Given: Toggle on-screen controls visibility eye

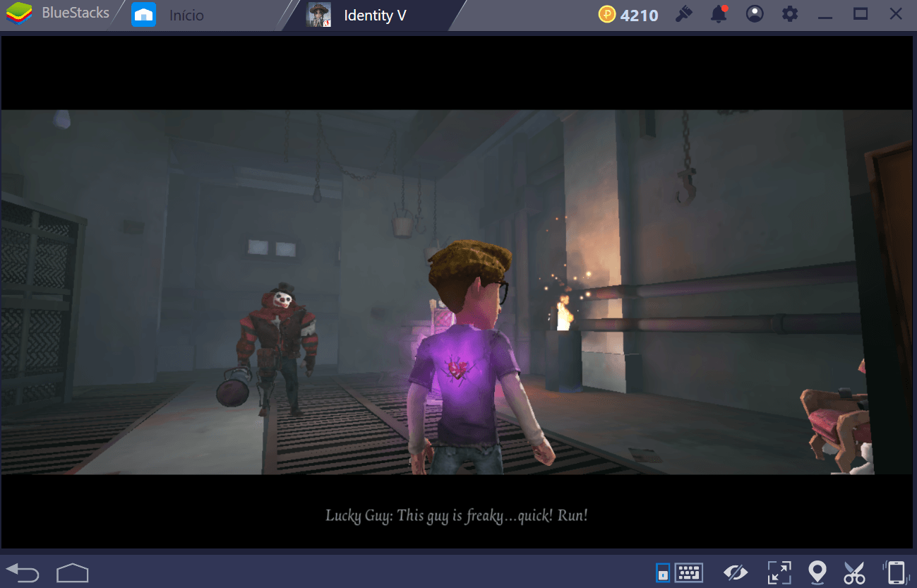Looking at the screenshot, I should [x=736, y=572].
